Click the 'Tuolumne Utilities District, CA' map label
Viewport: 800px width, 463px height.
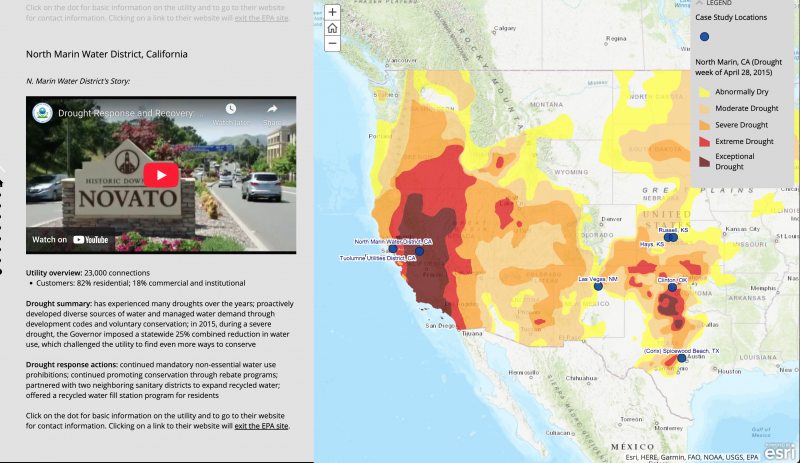tap(378, 258)
